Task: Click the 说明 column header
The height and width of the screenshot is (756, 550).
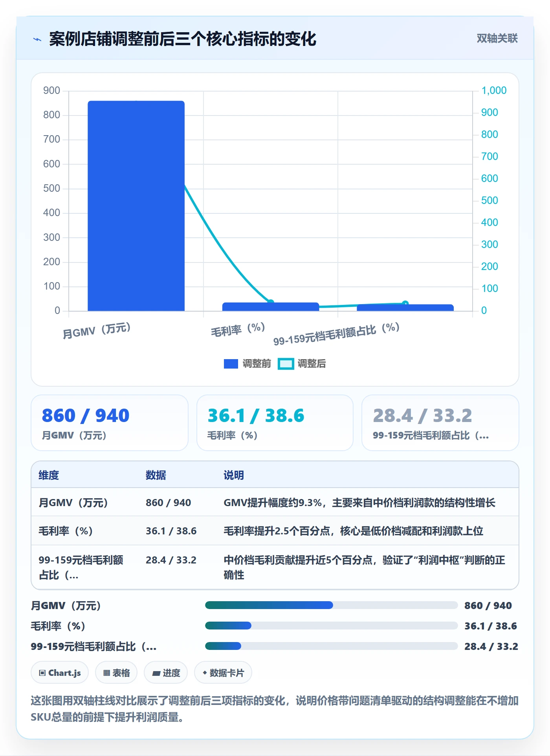Action: [234, 475]
